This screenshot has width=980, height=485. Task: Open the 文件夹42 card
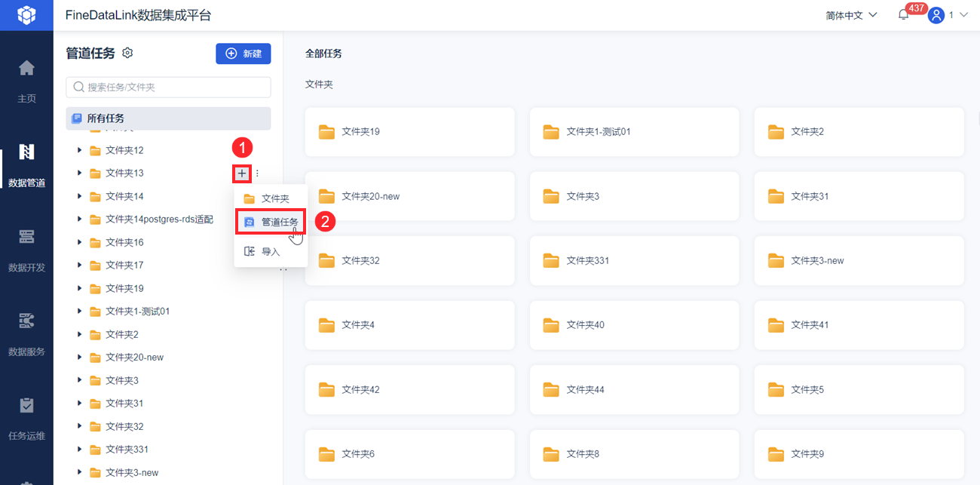click(410, 390)
